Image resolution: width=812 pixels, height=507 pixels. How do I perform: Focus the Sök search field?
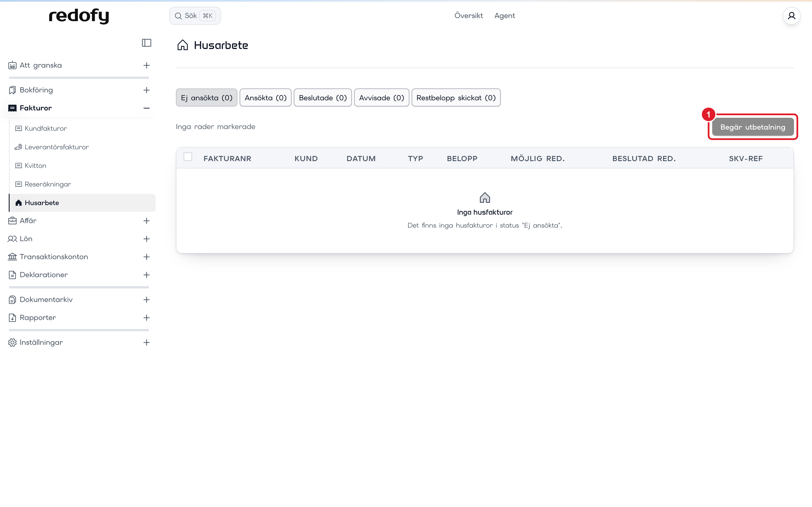pos(195,16)
